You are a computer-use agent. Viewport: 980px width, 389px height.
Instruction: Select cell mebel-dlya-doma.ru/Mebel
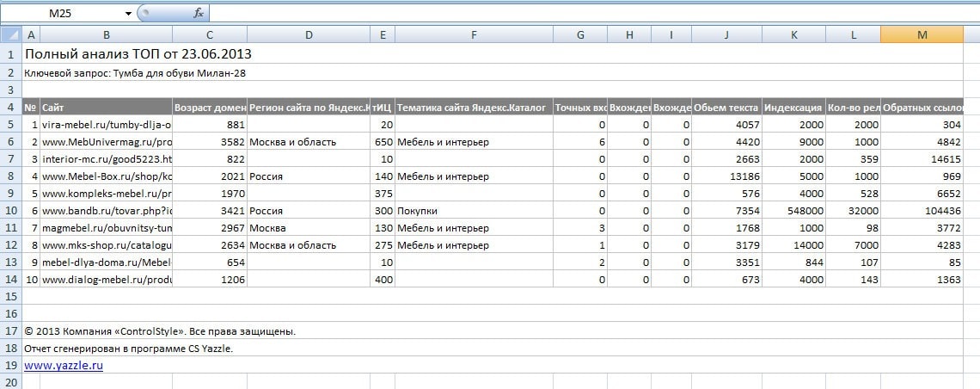(107, 262)
